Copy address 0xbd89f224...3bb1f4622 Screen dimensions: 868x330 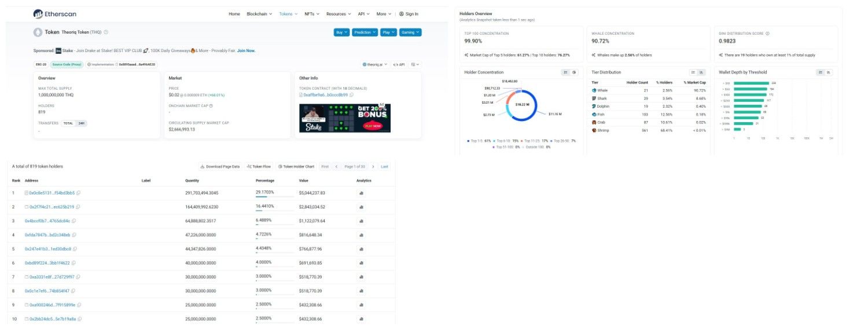[74, 263]
